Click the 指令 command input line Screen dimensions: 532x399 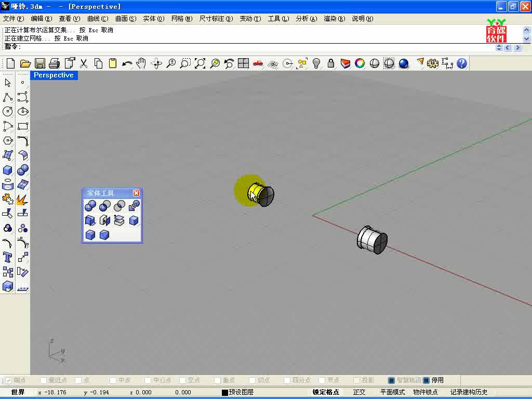pyautogui.click(x=251, y=47)
